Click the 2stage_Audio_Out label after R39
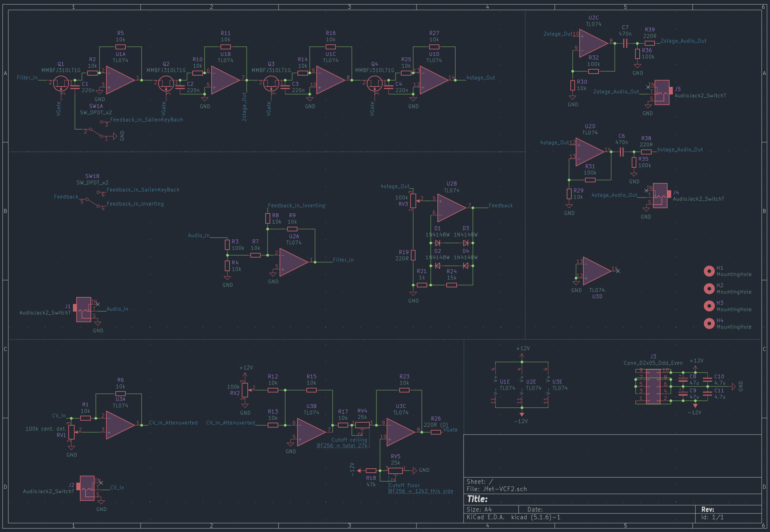The width and height of the screenshot is (770, 532). 683,41
